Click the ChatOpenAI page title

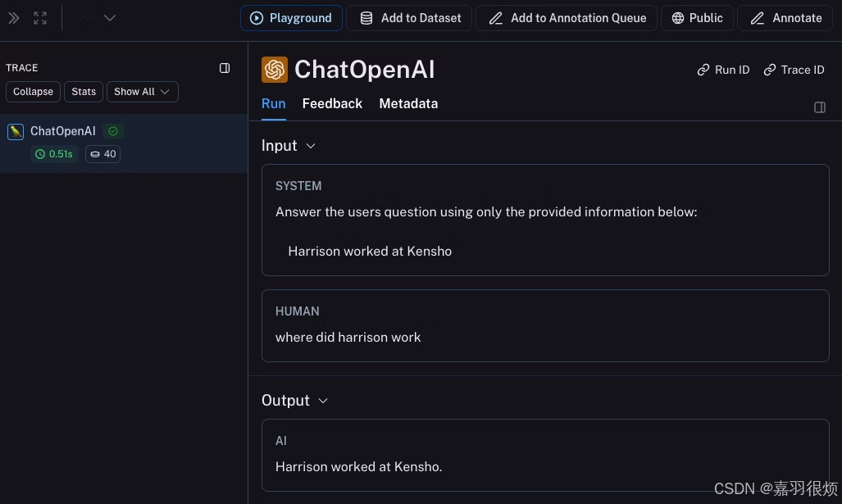pos(365,70)
